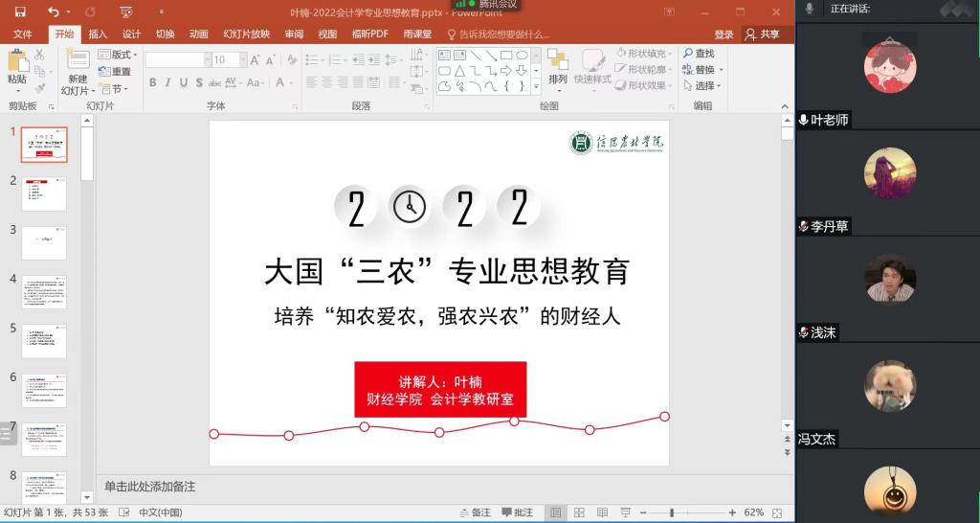Click the Save icon in title bar
The height and width of the screenshot is (523, 980).
[20, 11]
